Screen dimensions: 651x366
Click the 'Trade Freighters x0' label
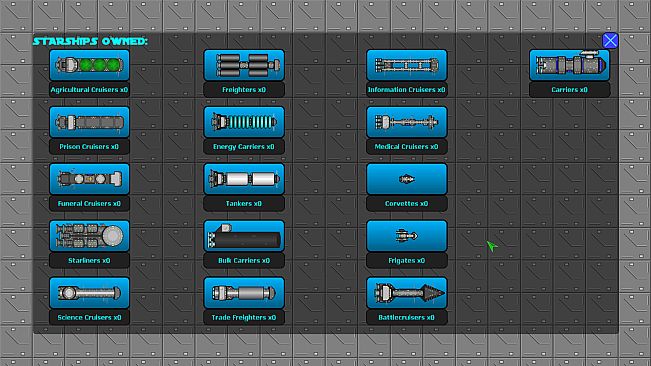244,317
